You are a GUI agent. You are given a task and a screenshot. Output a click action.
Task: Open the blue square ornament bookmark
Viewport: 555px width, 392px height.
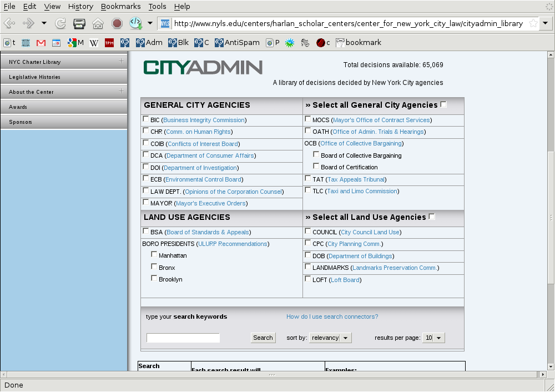tap(26, 43)
